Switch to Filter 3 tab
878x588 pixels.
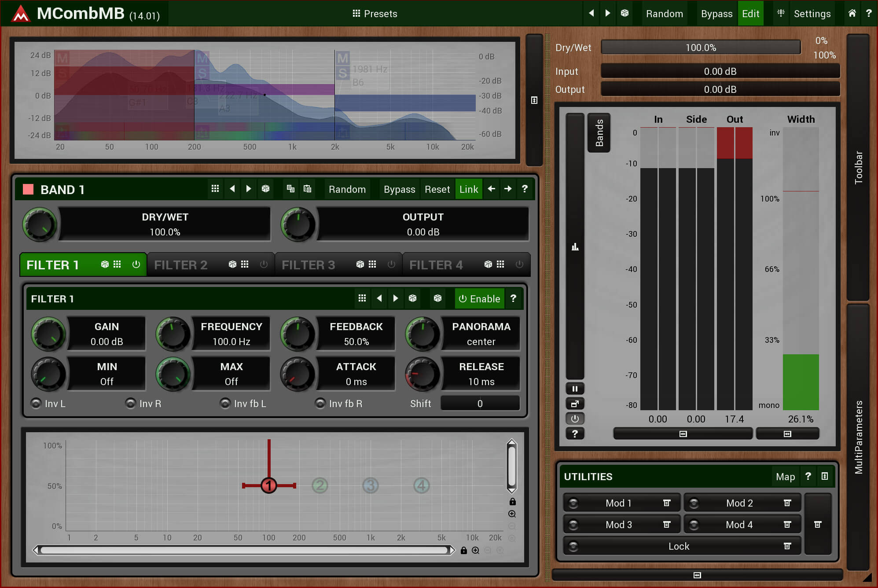[x=308, y=265]
